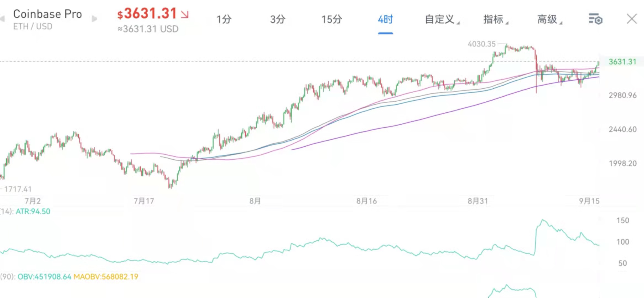Screen dimensions: 644x298
Task: Click the ATR:94.50 indicator label
Action: pyautogui.click(x=33, y=212)
